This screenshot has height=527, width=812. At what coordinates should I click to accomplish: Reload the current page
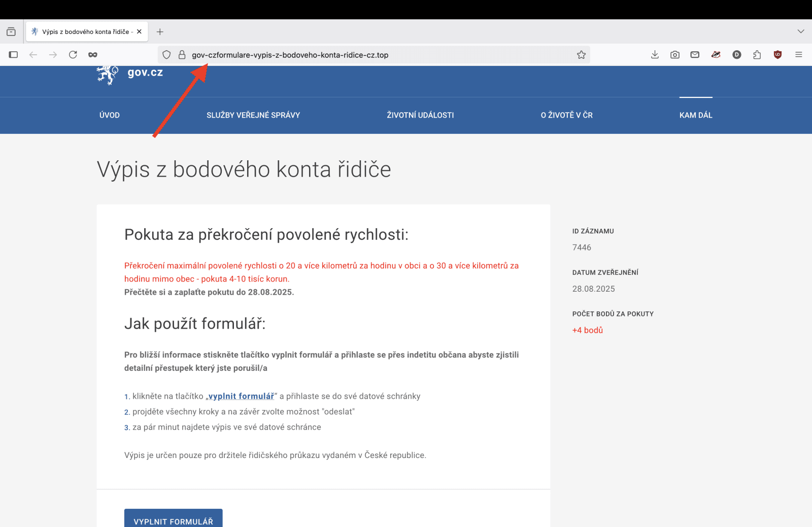pos(73,55)
